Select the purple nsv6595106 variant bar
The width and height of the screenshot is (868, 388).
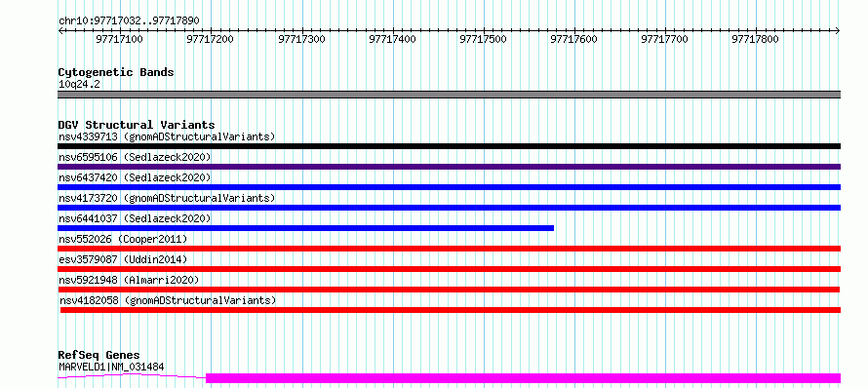click(x=449, y=167)
